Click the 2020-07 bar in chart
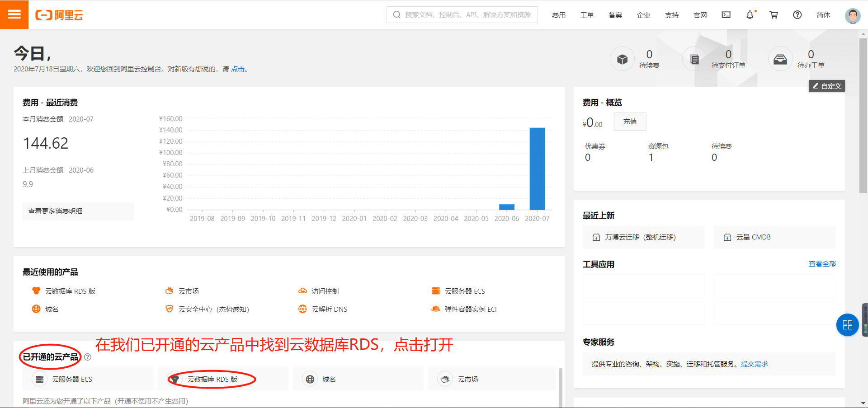 (537, 169)
